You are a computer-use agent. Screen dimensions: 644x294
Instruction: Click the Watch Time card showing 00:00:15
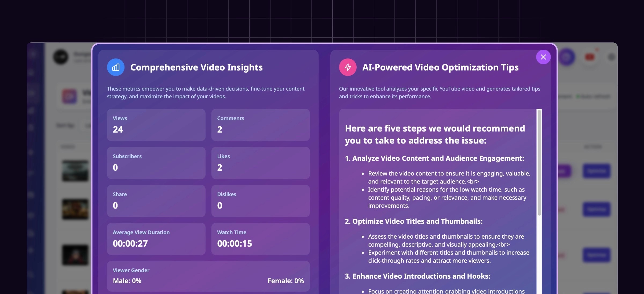(260, 239)
